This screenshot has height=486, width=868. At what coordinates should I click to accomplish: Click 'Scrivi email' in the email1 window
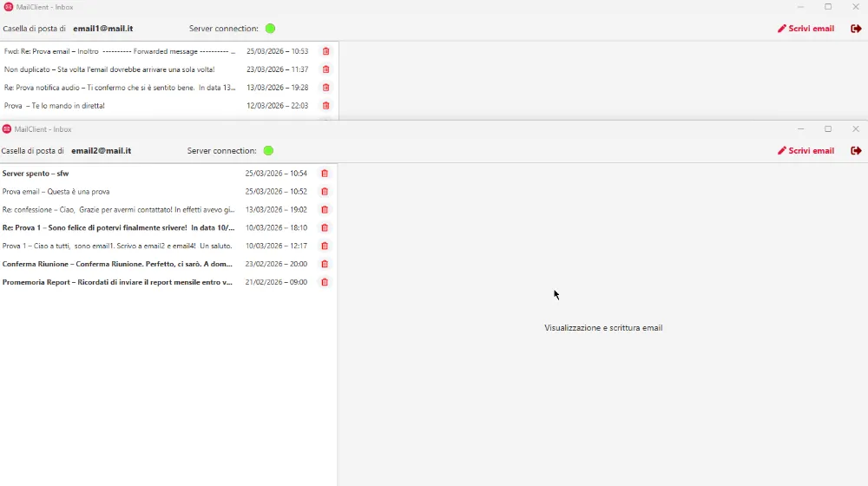[806, 29]
